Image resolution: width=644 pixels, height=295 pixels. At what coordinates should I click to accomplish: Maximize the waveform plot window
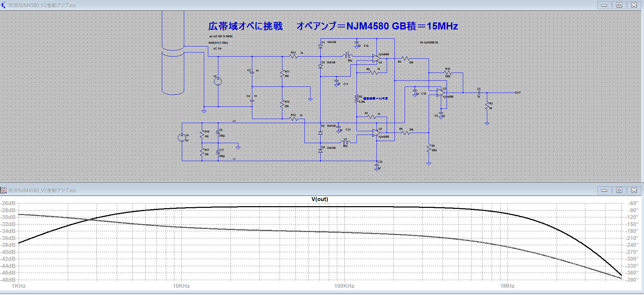(619, 190)
